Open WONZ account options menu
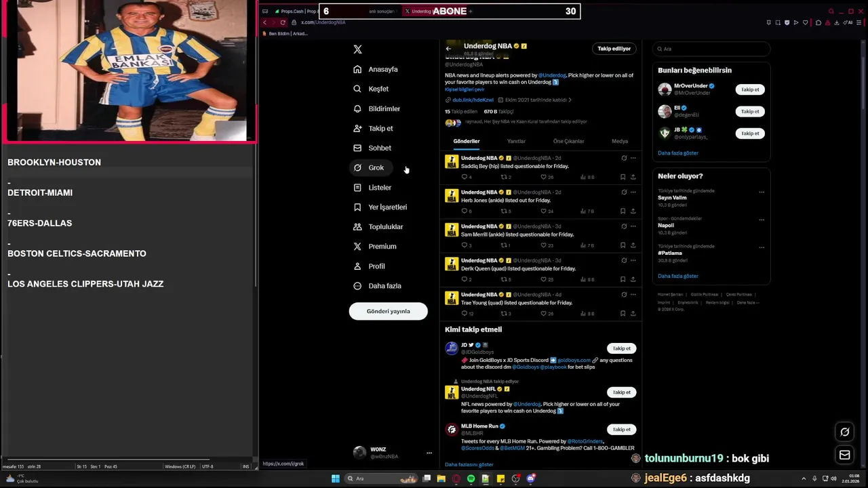 pos(429,453)
